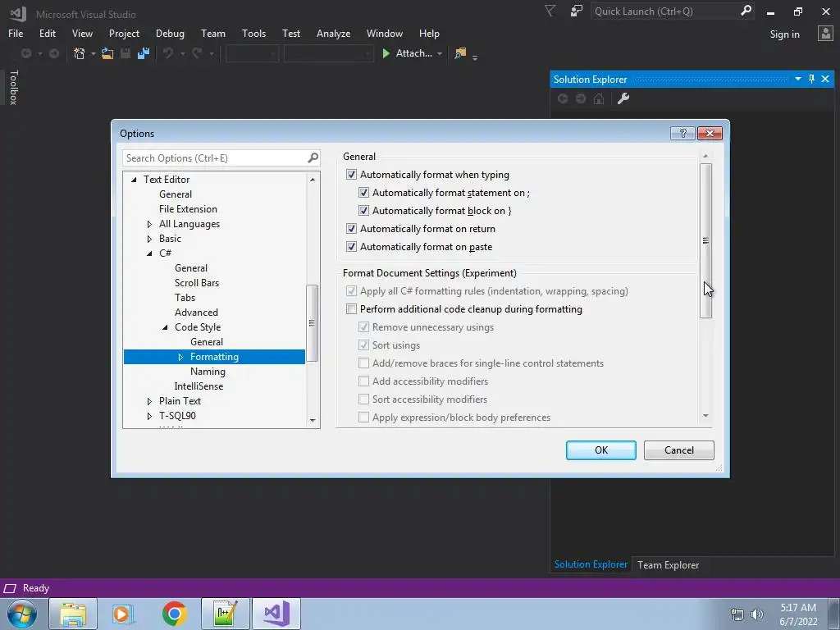This screenshot has width=840, height=630.
Task: Click Solution Explorer's Home icon
Action: (599, 98)
